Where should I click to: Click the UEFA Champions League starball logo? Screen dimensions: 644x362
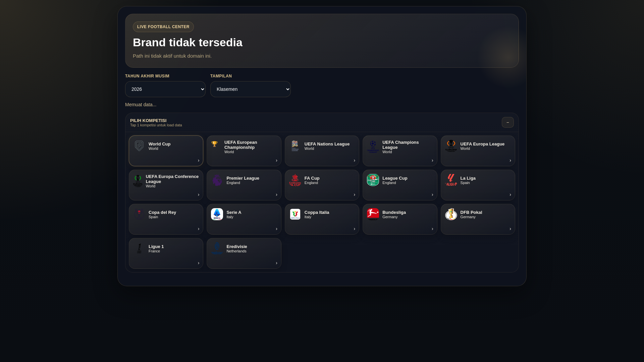pos(373,146)
